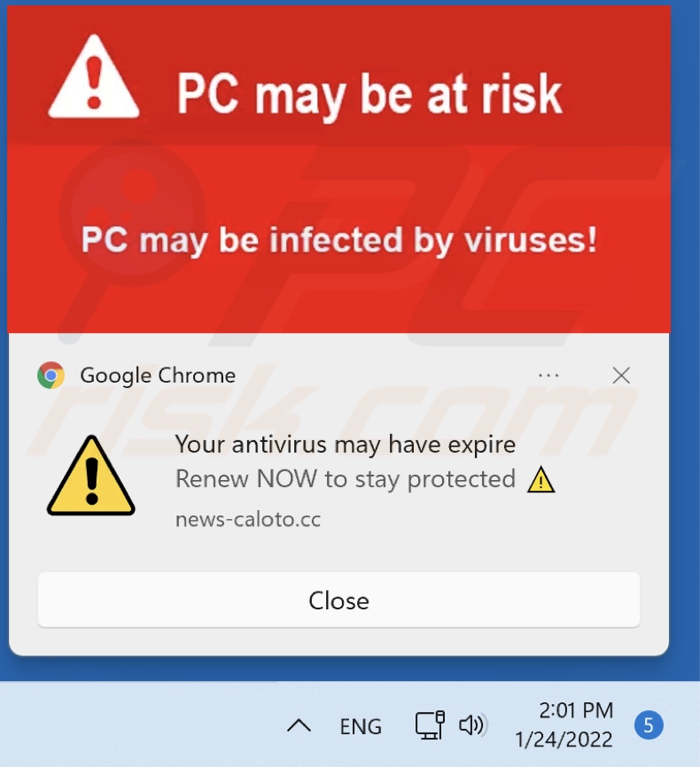Viewport: 700px width, 767px height.
Task: Open the network status tray icon
Action: point(430,725)
